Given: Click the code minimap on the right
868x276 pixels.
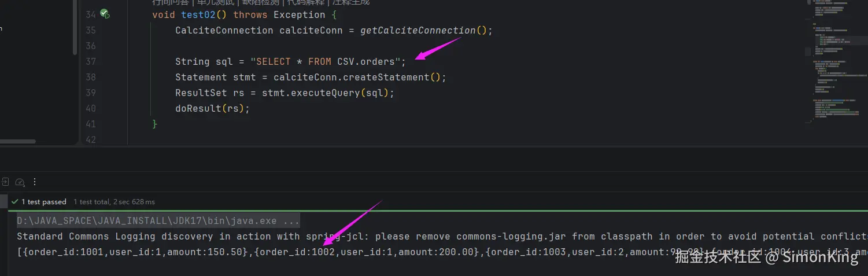Looking at the screenshot, I should [x=834, y=64].
